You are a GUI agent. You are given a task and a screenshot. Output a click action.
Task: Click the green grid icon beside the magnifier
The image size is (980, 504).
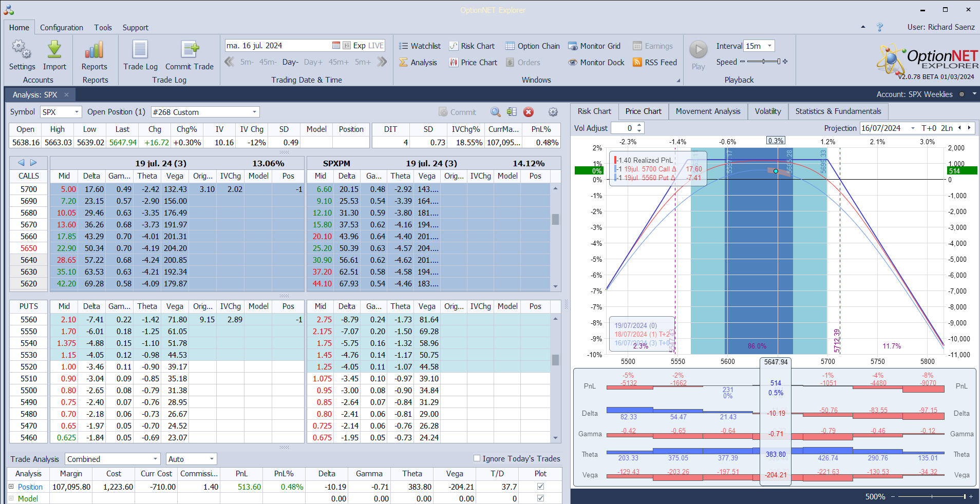(x=512, y=112)
